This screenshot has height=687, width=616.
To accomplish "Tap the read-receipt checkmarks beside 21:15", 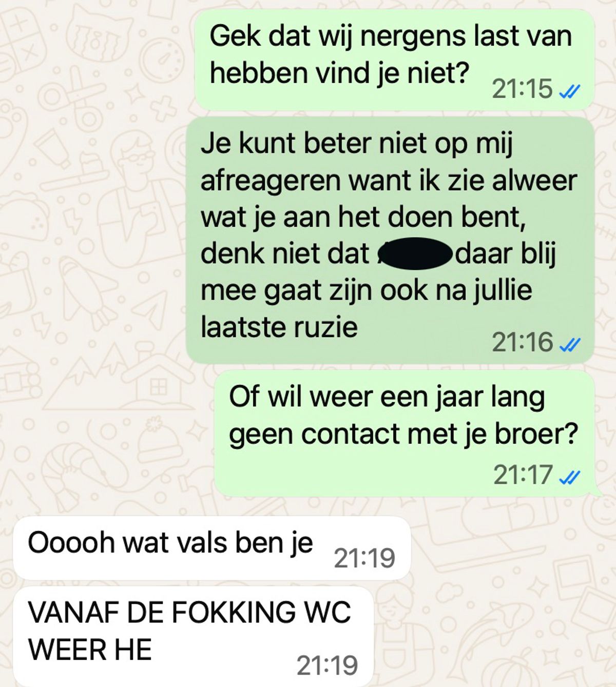I will pos(569,91).
